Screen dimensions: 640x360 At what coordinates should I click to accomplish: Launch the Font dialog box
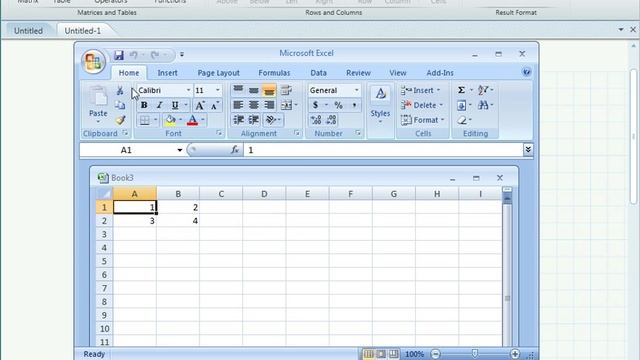click(x=219, y=133)
